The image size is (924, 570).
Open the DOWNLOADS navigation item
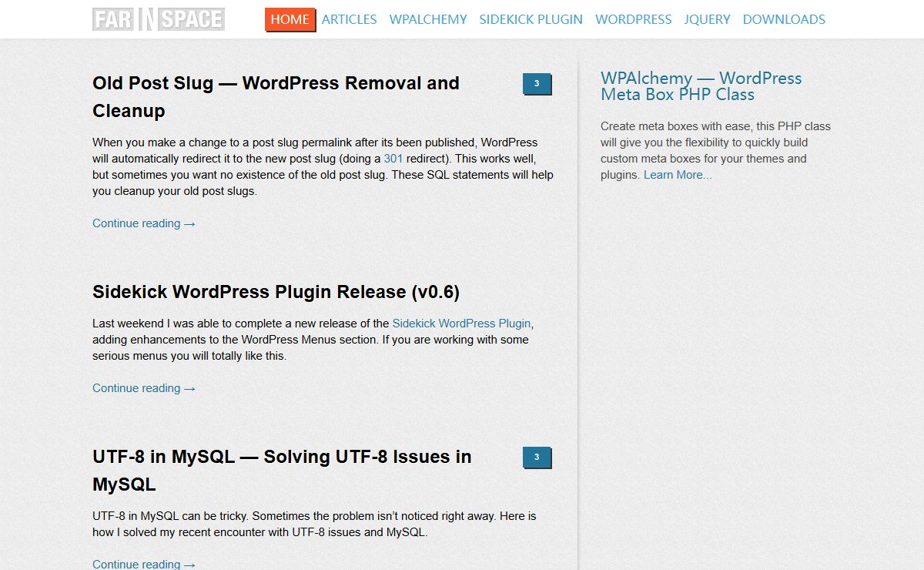tap(784, 19)
